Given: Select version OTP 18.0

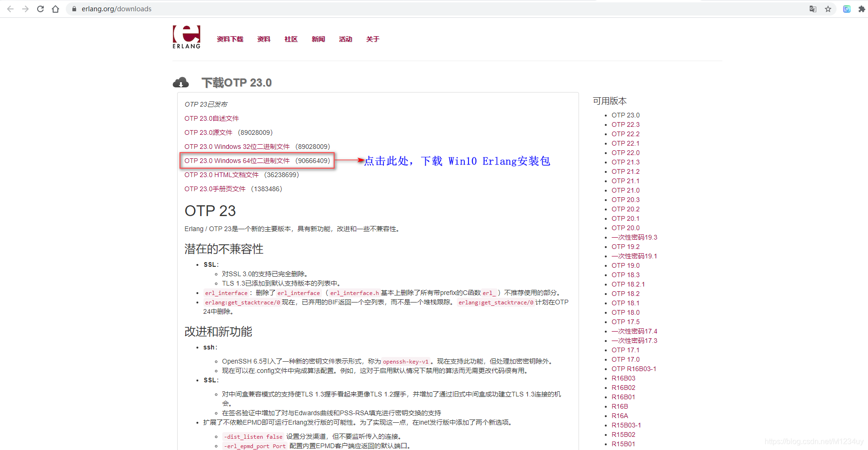Looking at the screenshot, I should (626, 312).
